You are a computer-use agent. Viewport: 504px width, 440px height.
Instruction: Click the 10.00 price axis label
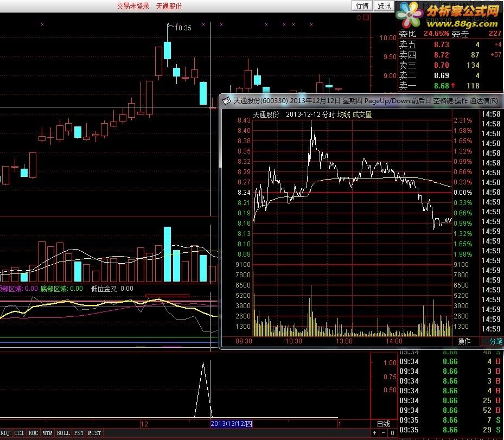[x=388, y=37]
